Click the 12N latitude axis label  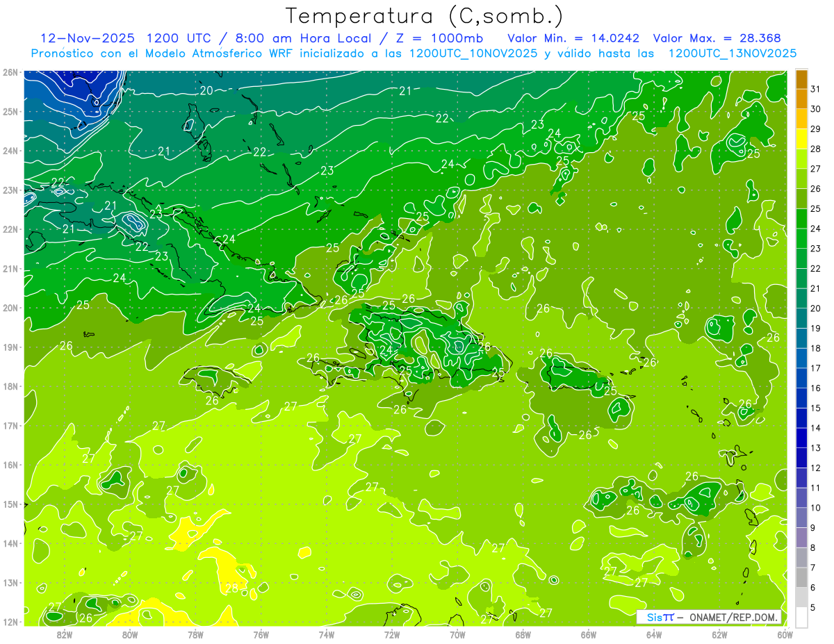pyautogui.click(x=10, y=622)
